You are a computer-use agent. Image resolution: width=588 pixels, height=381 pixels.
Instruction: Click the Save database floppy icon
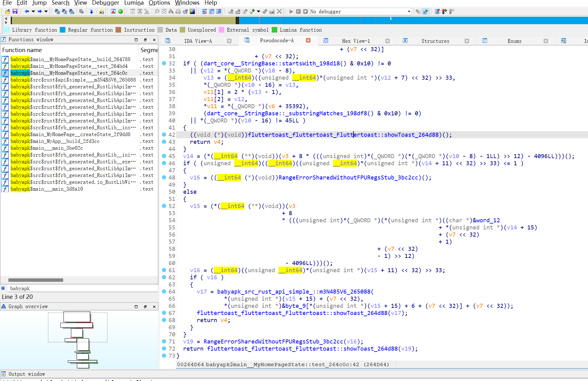[15, 11]
